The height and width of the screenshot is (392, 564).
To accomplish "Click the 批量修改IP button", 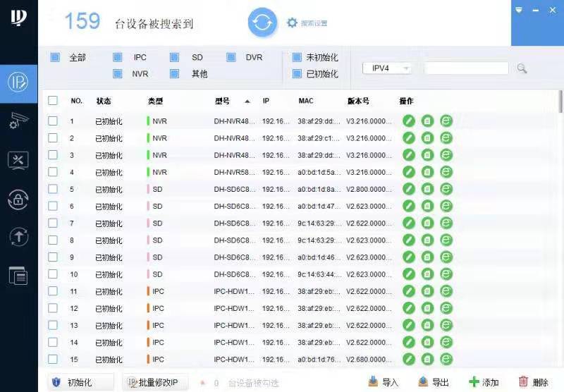I will pyautogui.click(x=156, y=382).
